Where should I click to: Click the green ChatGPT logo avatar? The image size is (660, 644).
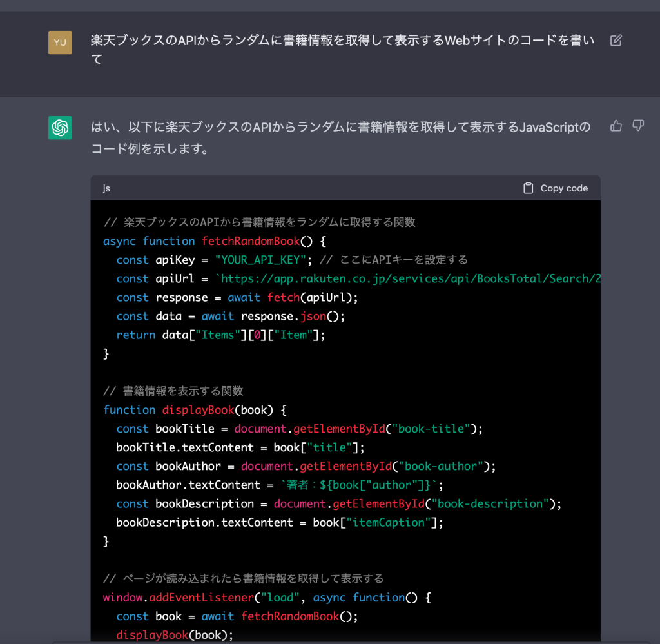click(x=60, y=128)
